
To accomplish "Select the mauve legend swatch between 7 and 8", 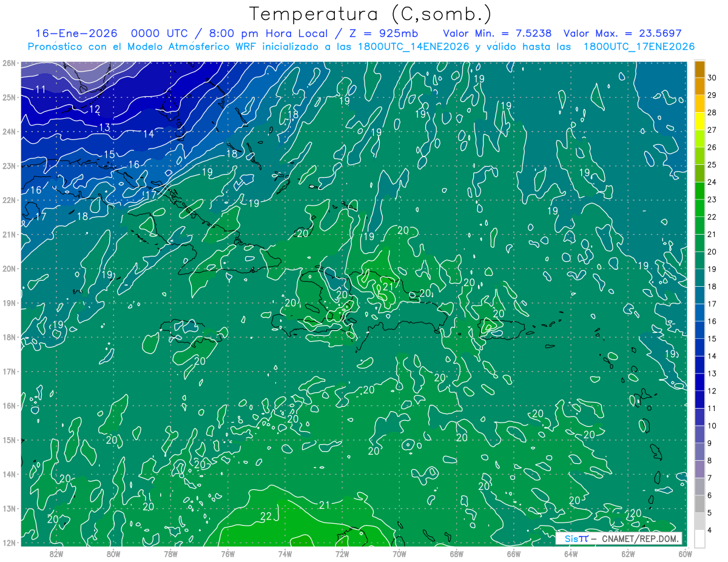I will pos(699,469).
